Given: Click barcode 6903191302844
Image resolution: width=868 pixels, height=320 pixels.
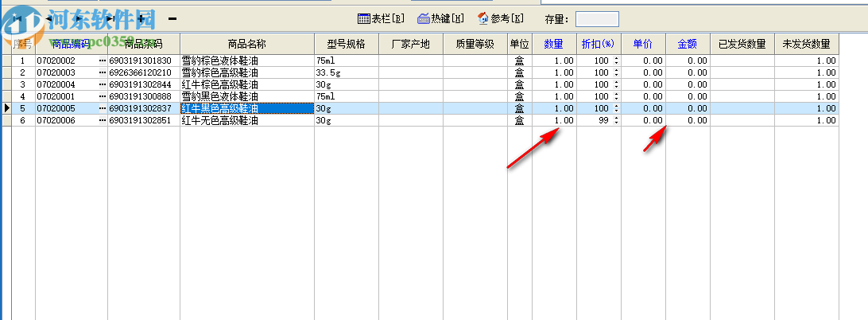Looking at the screenshot, I should [141, 85].
